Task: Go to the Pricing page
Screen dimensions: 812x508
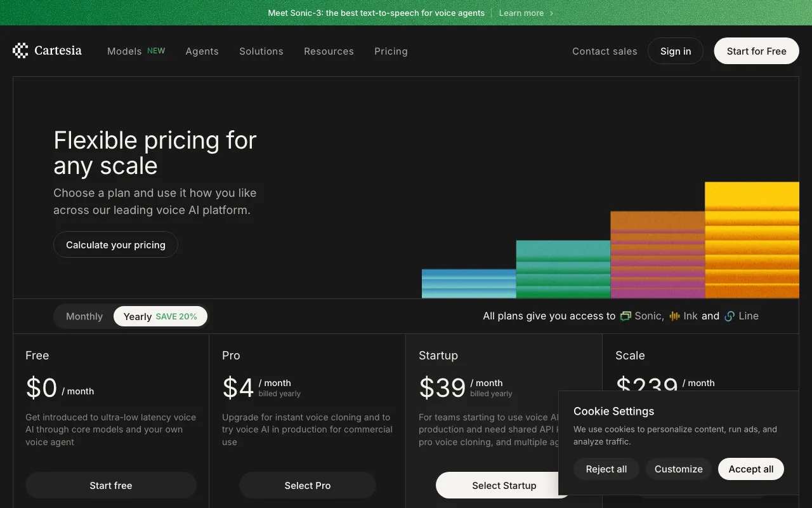Action: (391, 51)
